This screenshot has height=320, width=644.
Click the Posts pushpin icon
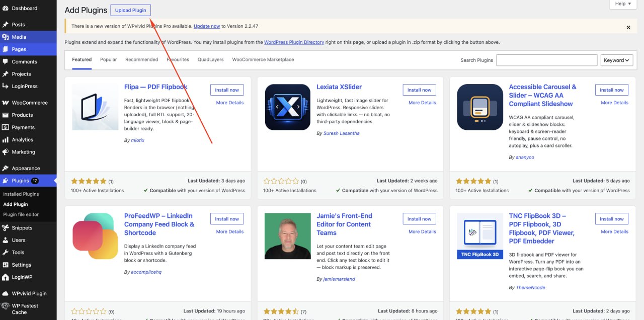[x=6, y=25]
